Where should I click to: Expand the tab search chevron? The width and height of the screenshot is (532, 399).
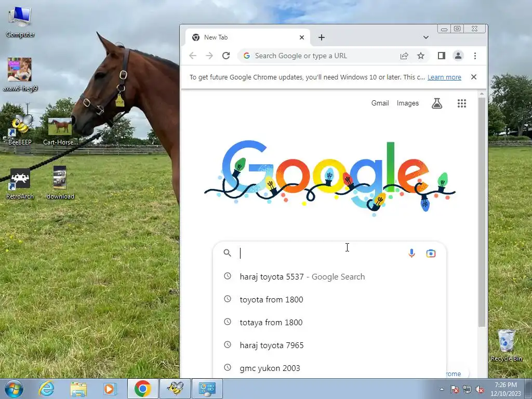pyautogui.click(x=426, y=37)
